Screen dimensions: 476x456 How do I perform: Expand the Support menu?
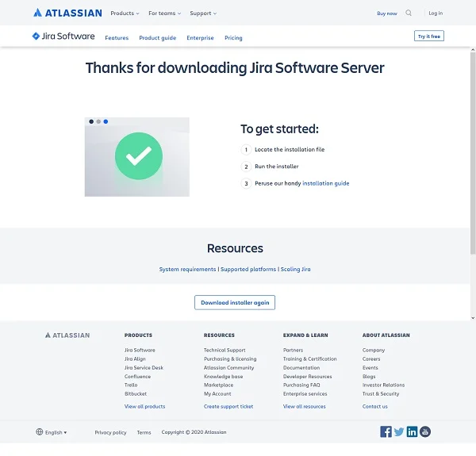click(x=203, y=13)
